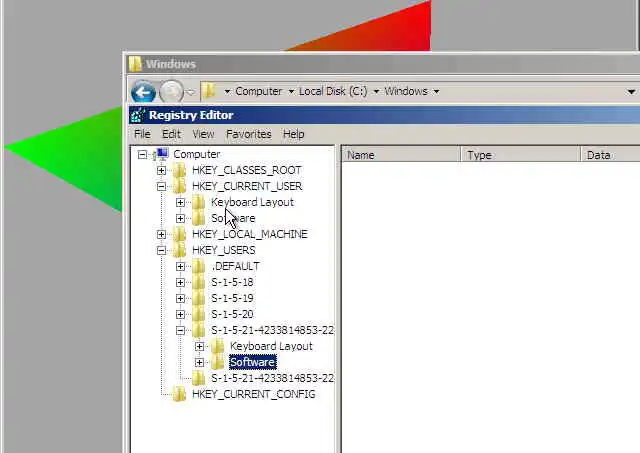Expand .DEFAULT key
The width and height of the screenshot is (640, 453).
pos(180,266)
